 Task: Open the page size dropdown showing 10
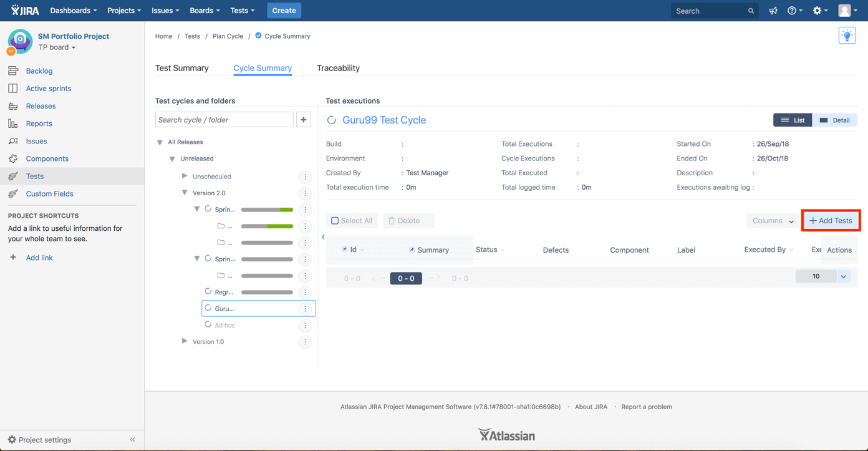coord(844,276)
